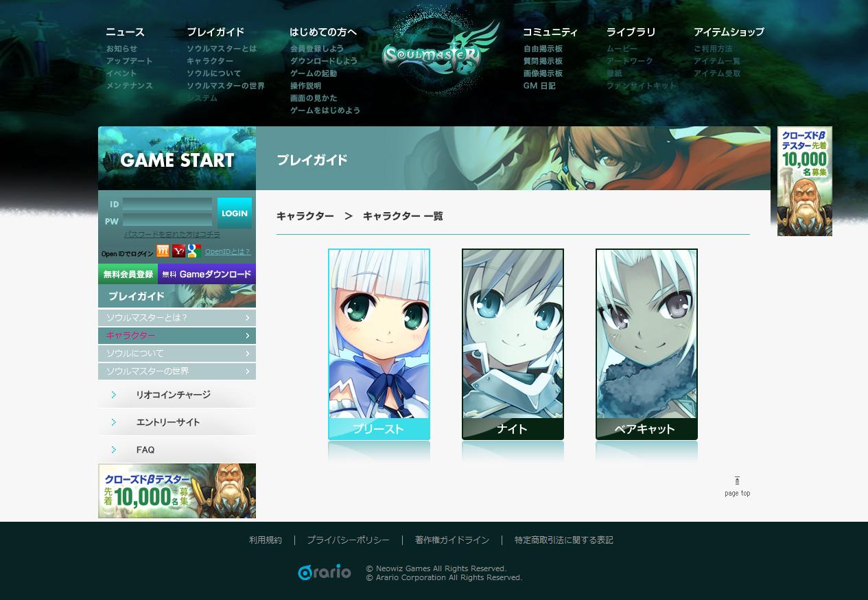Open the システム link in the top menu
868x600 pixels.
pyautogui.click(x=202, y=98)
